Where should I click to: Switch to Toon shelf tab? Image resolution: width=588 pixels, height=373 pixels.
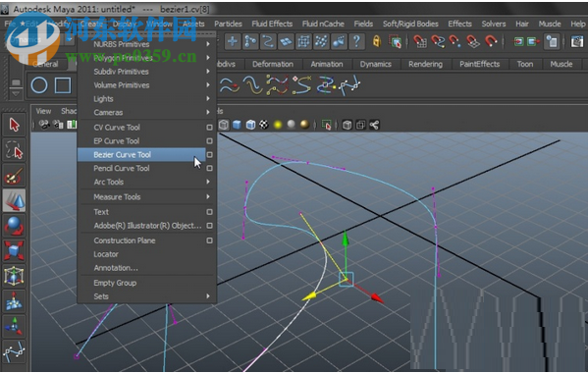525,64
